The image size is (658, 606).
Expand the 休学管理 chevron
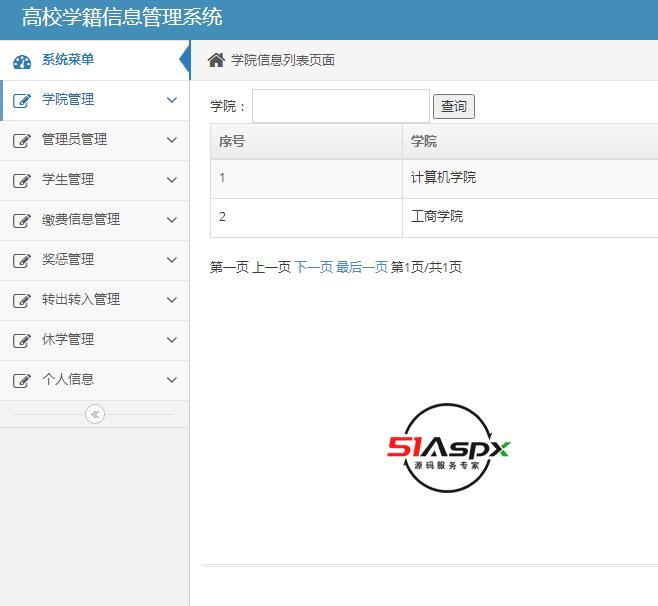pos(172,340)
